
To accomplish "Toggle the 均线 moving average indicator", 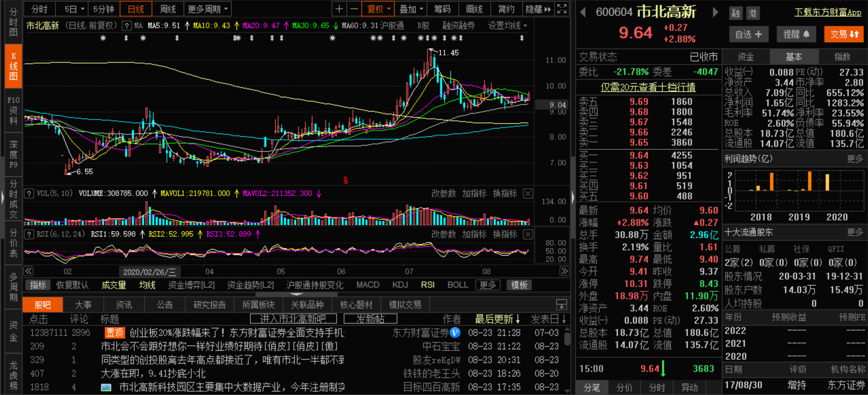I will (147, 285).
